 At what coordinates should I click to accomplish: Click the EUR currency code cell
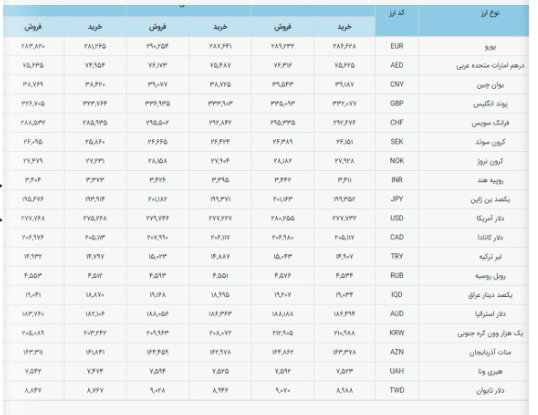(x=397, y=46)
